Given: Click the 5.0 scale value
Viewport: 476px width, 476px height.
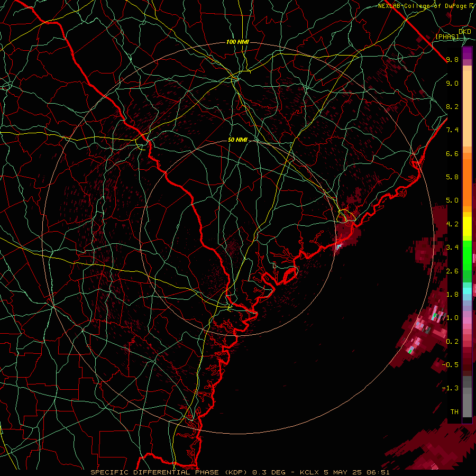Looking at the screenshot, I should (452, 200).
